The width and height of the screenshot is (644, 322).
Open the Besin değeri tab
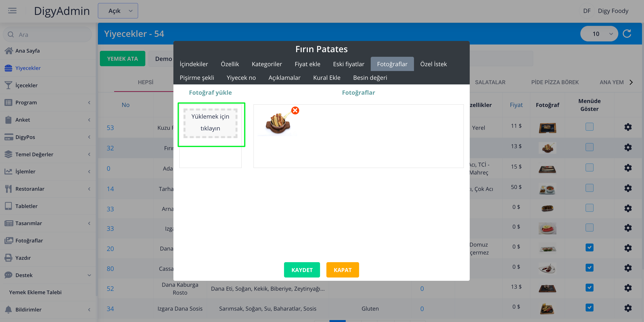point(370,78)
